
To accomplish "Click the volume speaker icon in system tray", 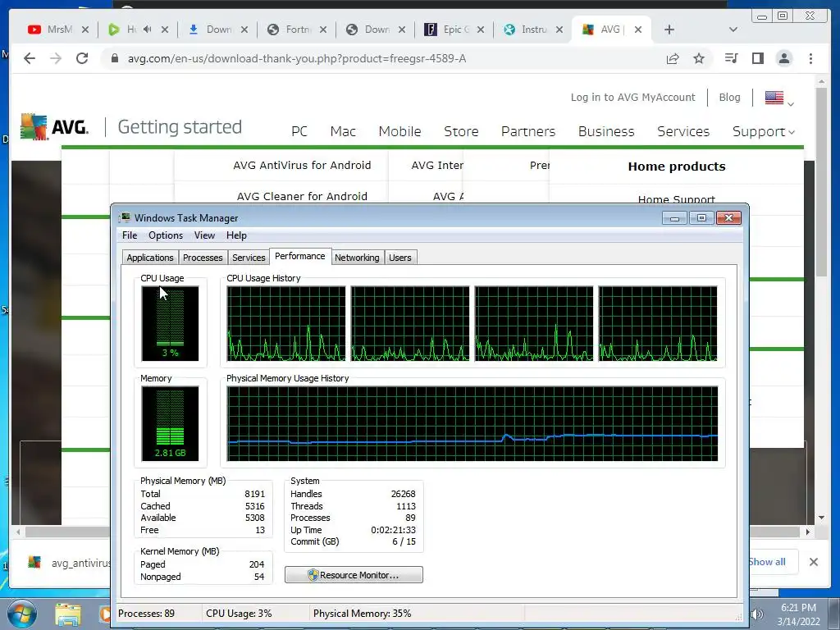I will (x=757, y=614).
